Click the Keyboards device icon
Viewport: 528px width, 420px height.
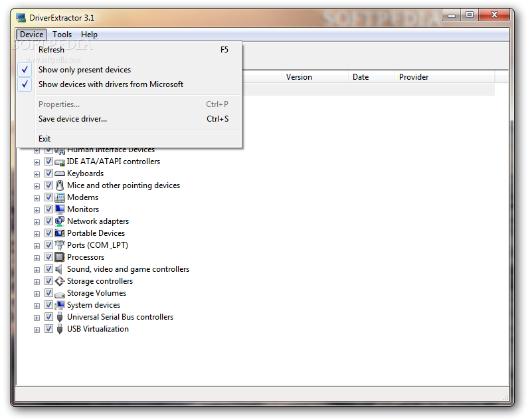tap(60, 174)
